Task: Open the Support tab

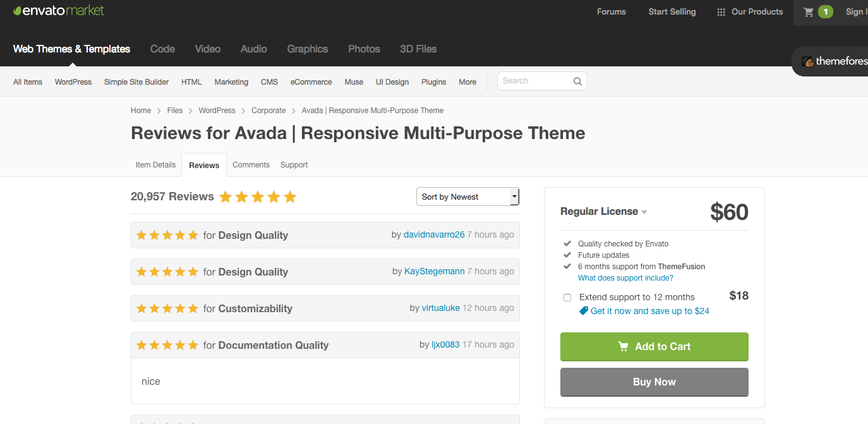Action: 294,165
